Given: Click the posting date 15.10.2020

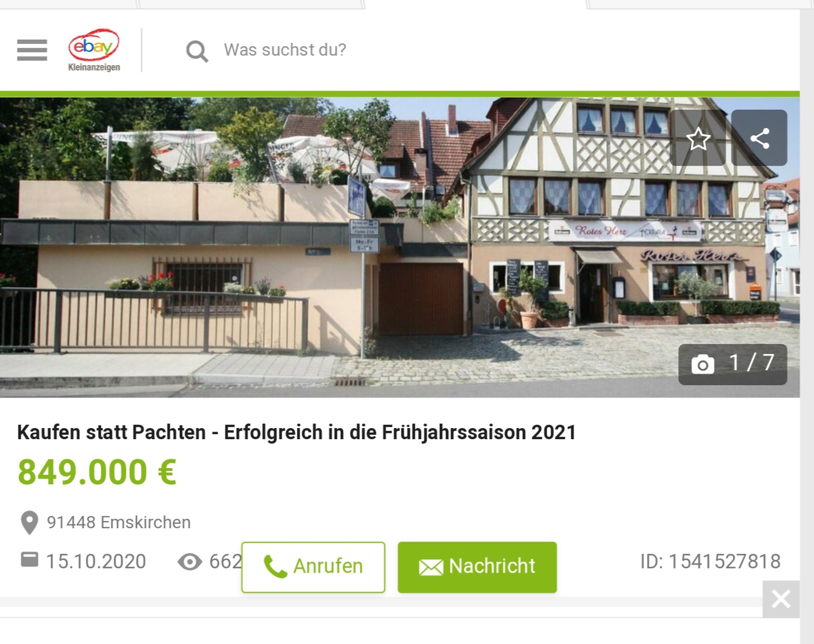Looking at the screenshot, I should pos(96,561).
